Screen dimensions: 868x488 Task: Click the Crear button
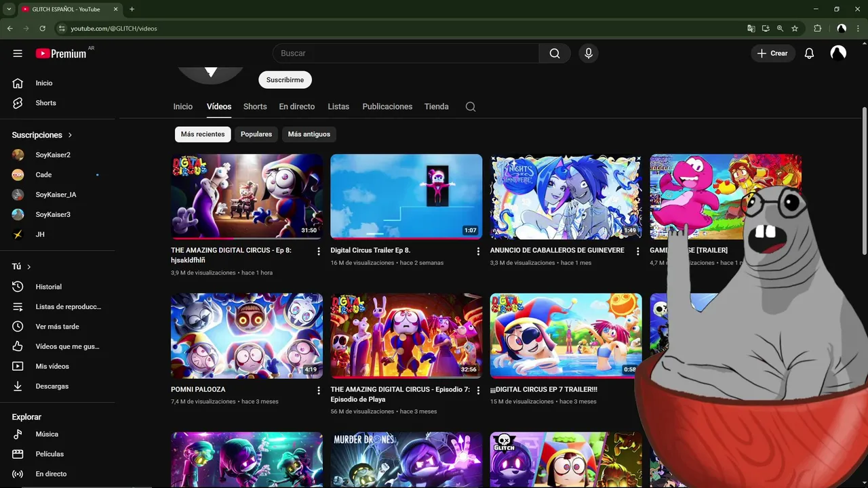[773, 54]
